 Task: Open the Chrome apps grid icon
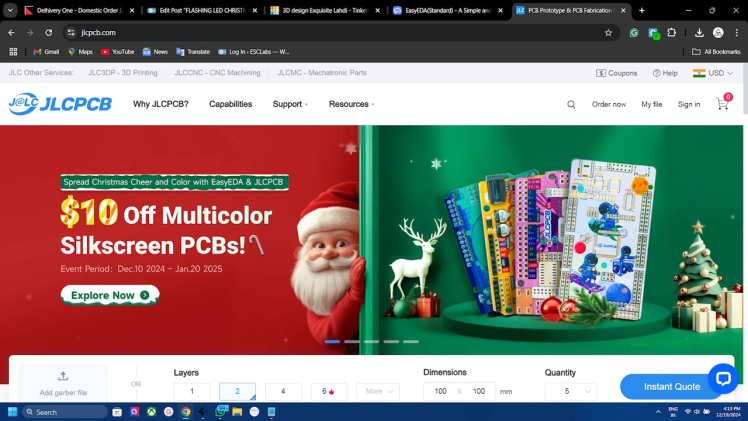coord(13,51)
